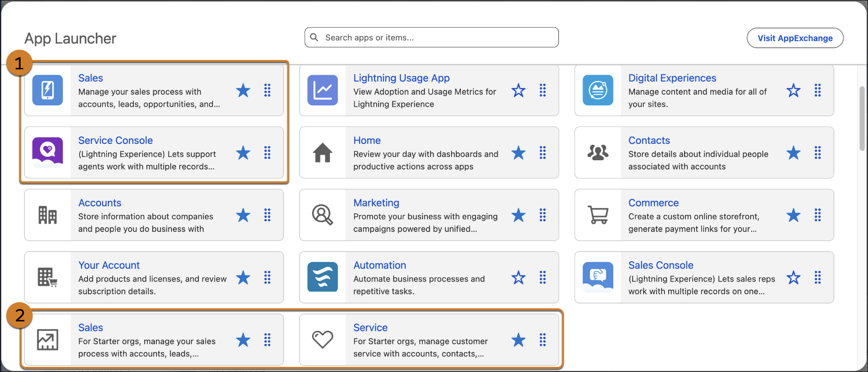Click the vertical scrollbar thumb
Viewport: 868px width, 372px height.
[x=862, y=119]
